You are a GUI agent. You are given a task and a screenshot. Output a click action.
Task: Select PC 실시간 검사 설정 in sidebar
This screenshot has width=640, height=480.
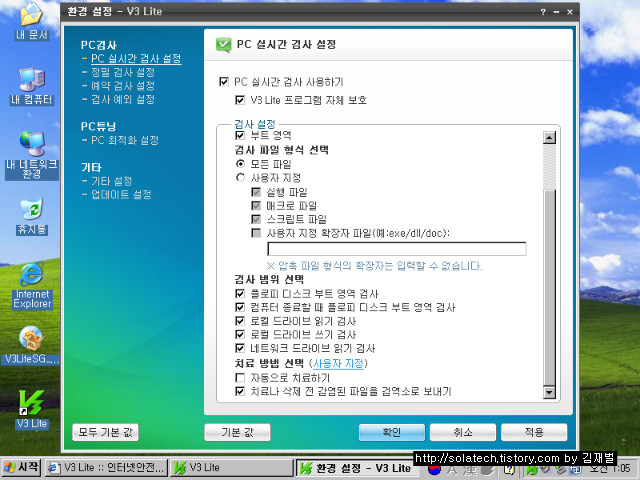(136, 58)
